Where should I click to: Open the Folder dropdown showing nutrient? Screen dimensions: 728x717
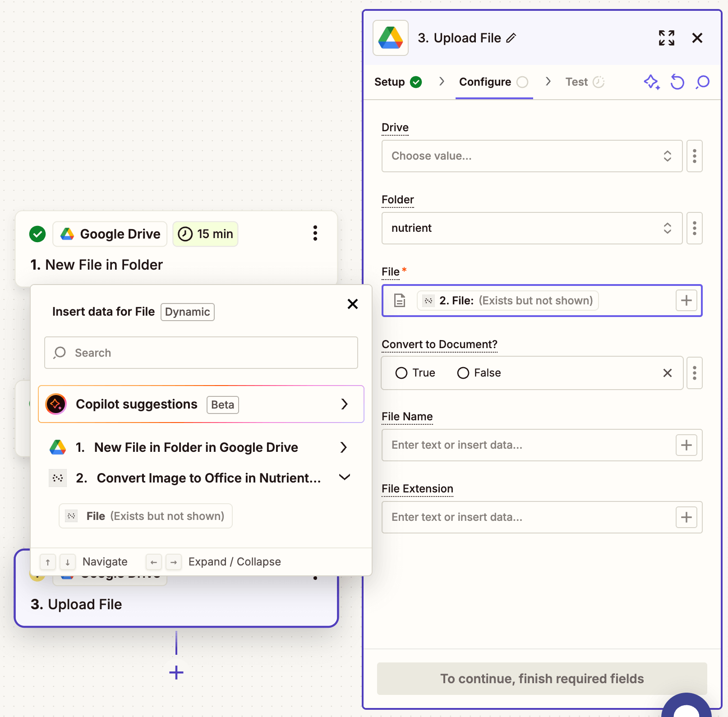[x=531, y=228]
